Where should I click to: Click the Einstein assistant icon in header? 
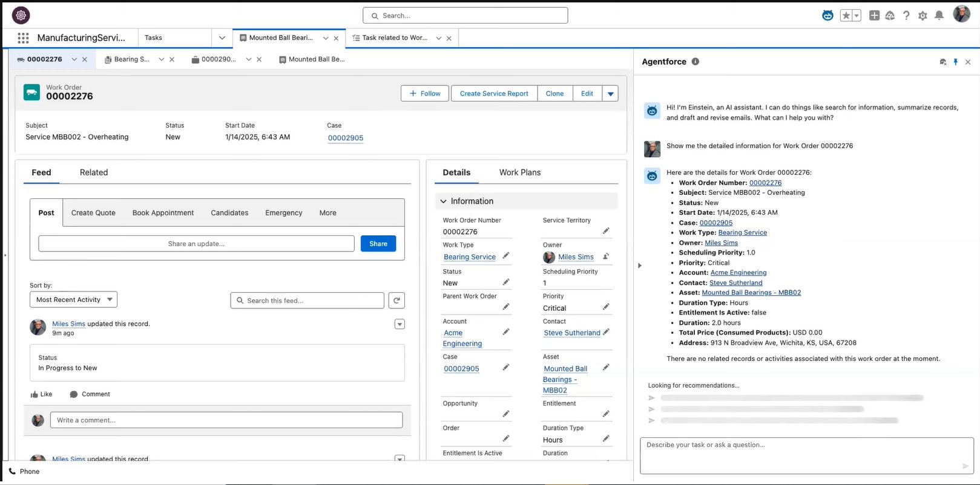[x=827, y=16]
